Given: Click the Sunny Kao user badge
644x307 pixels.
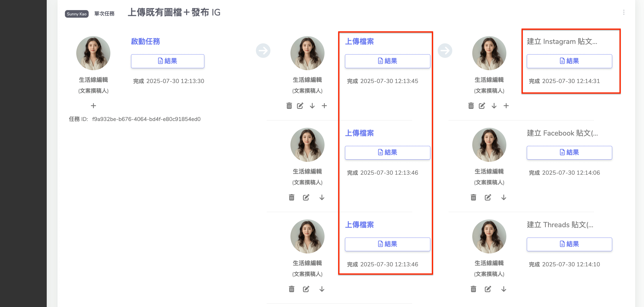Looking at the screenshot, I should [77, 14].
